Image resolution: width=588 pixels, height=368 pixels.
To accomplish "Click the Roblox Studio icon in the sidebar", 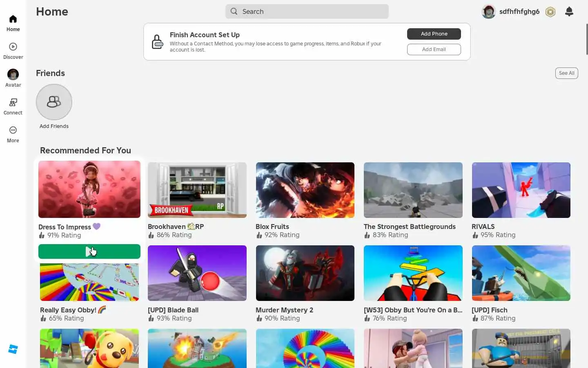I will pyautogui.click(x=13, y=349).
